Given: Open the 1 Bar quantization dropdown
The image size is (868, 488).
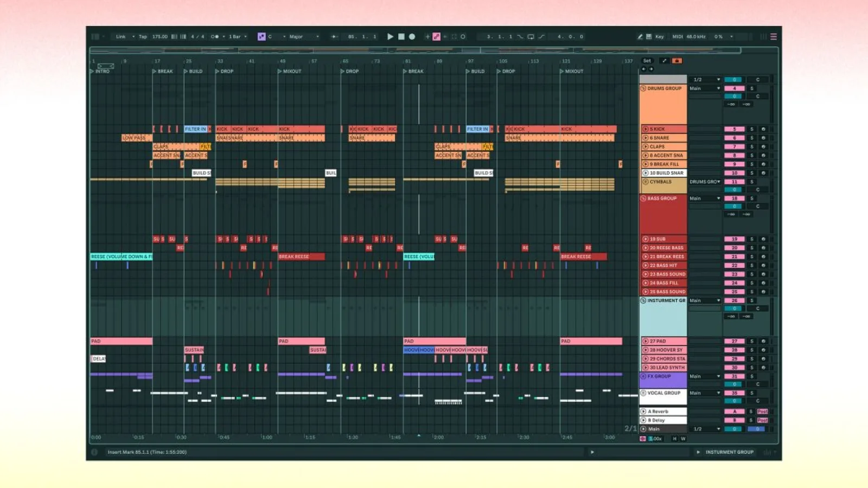Looking at the screenshot, I should (238, 36).
